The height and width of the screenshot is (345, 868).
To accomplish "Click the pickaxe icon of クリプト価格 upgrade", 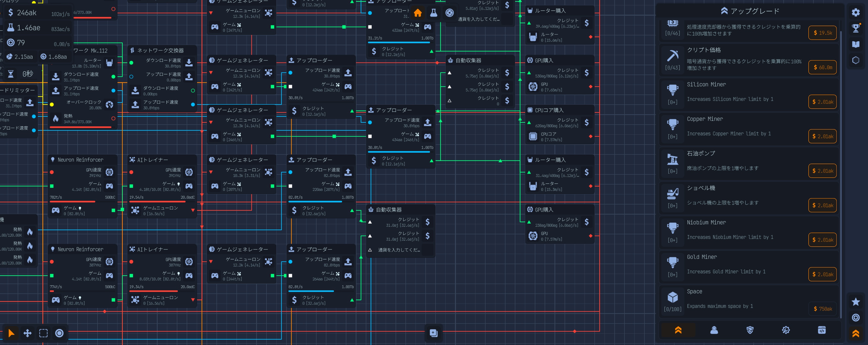I will (672, 55).
